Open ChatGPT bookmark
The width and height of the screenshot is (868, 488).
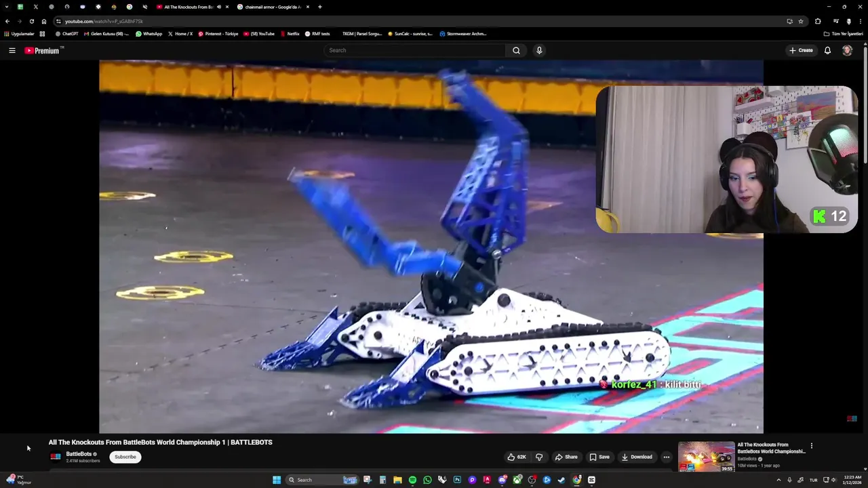(x=67, y=34)
